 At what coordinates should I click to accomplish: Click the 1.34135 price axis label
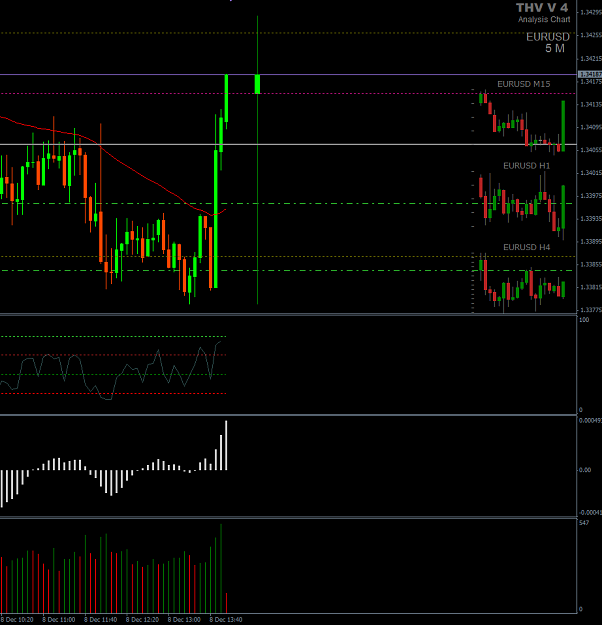pyautogui.click(x=591, y=104)
